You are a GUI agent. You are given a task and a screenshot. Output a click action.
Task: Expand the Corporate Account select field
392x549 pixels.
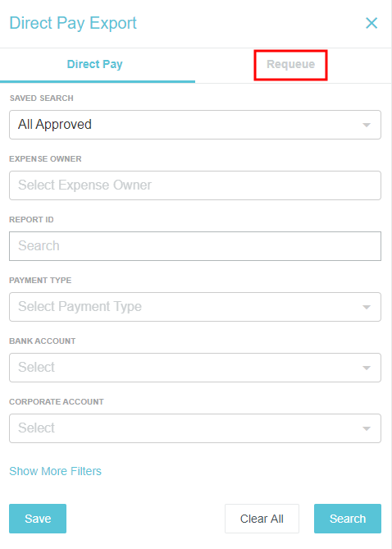coord(195,428)
